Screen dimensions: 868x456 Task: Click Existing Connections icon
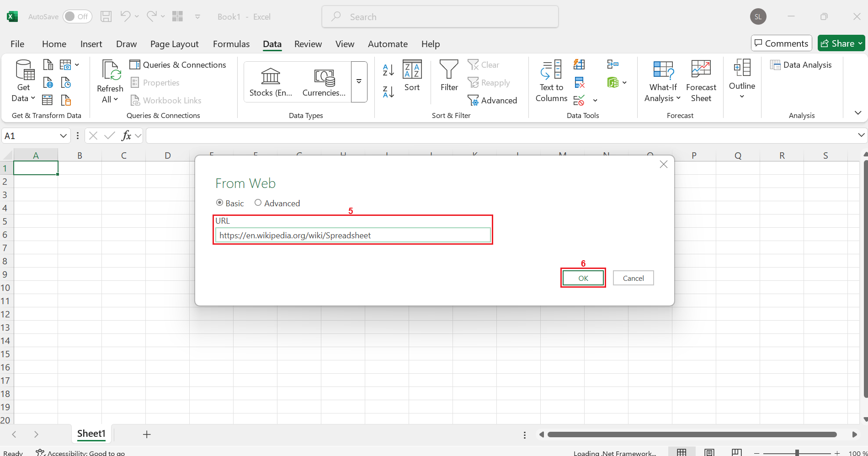[66, 100]
